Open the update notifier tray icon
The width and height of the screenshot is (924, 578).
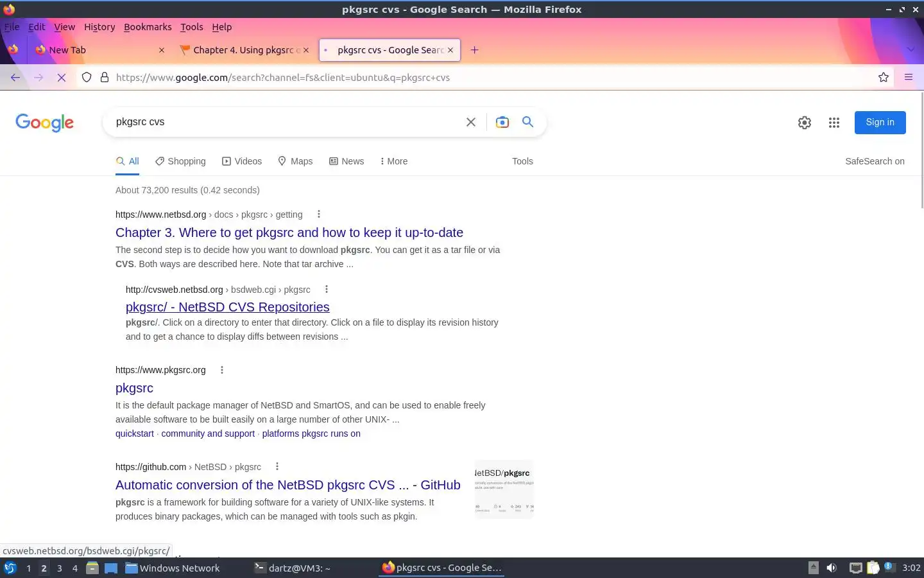(889, 567)
